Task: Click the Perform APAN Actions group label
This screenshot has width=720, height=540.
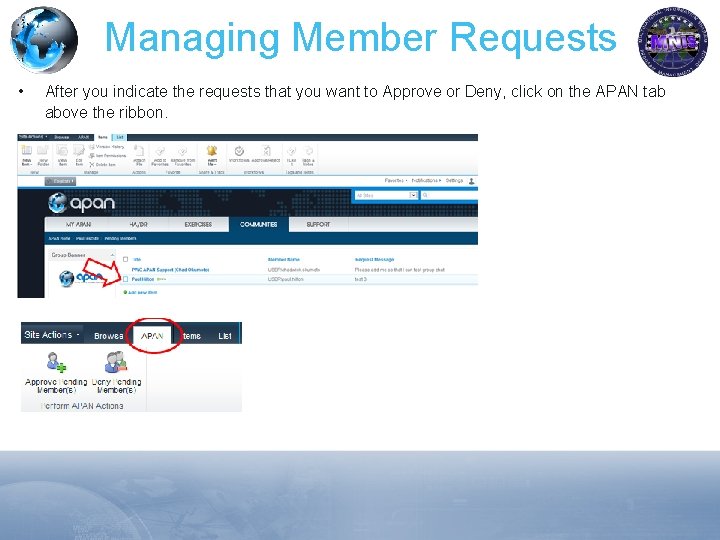Action: [82, 406]
